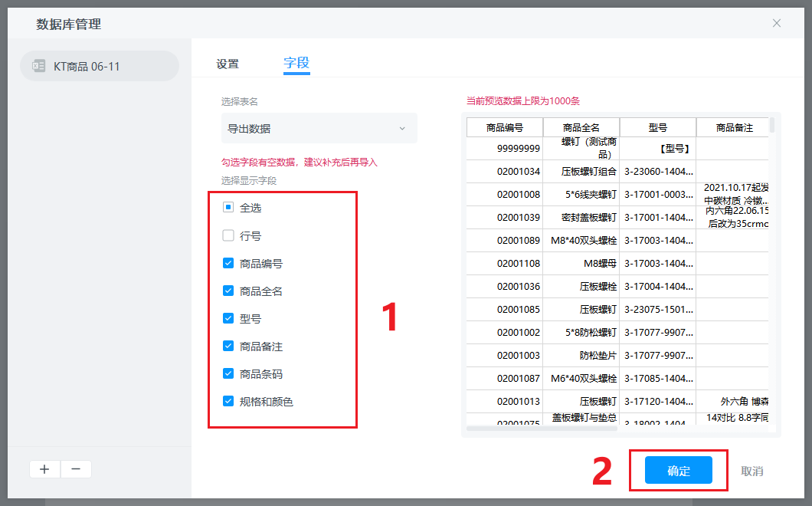Viewport: 812px width, 506px height.
Task: Uncheck the 商品全名 field
Action: click(228, 291)
